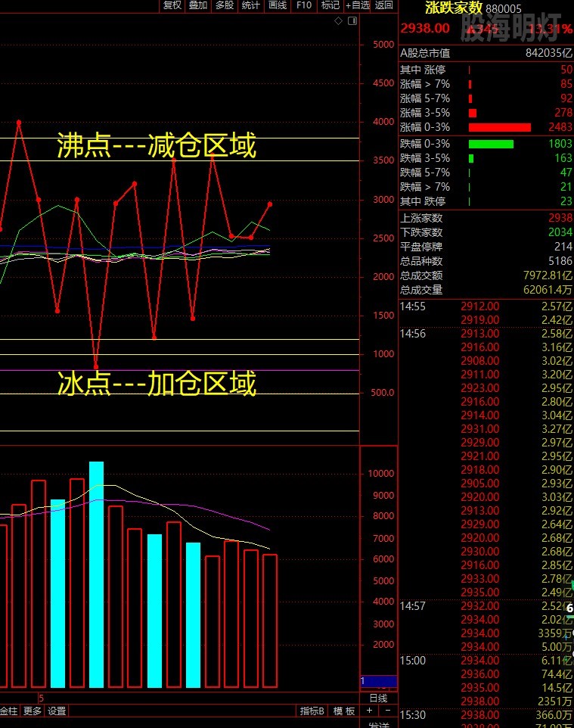Switch to the 指标B tab
Viewport: 574px width, 728px height.
click(312, 711)
